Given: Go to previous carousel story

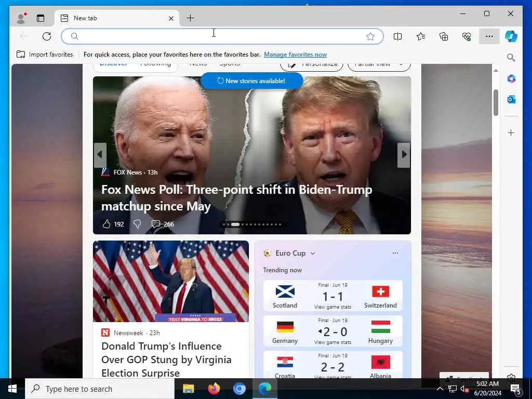Looking at the screenshot, I should coord(100,155).
